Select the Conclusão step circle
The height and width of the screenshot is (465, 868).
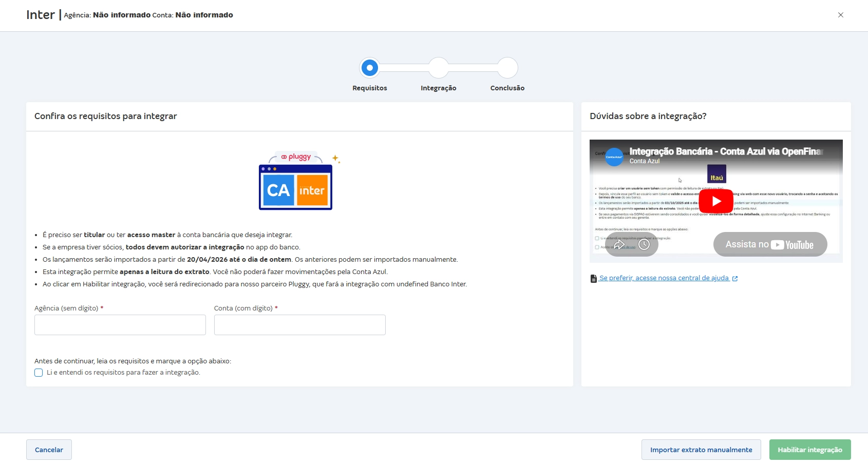coord(507,68)
